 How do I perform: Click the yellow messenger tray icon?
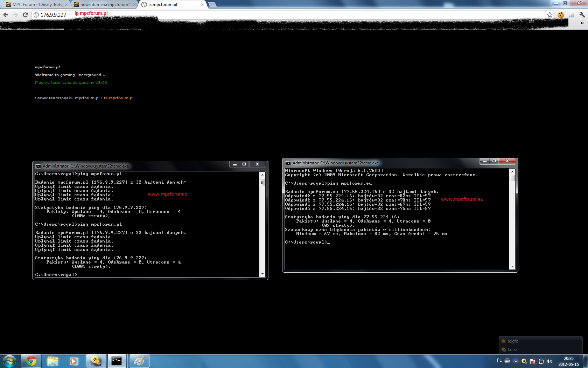pyautogui.click(x=524, y=361)
